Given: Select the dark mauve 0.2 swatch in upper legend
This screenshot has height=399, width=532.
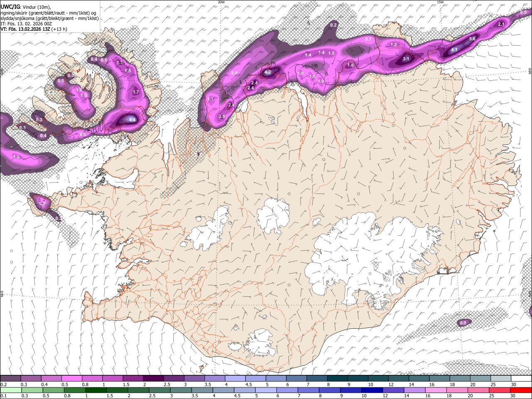Looking at the screenshot, I should tap(10, 379).
